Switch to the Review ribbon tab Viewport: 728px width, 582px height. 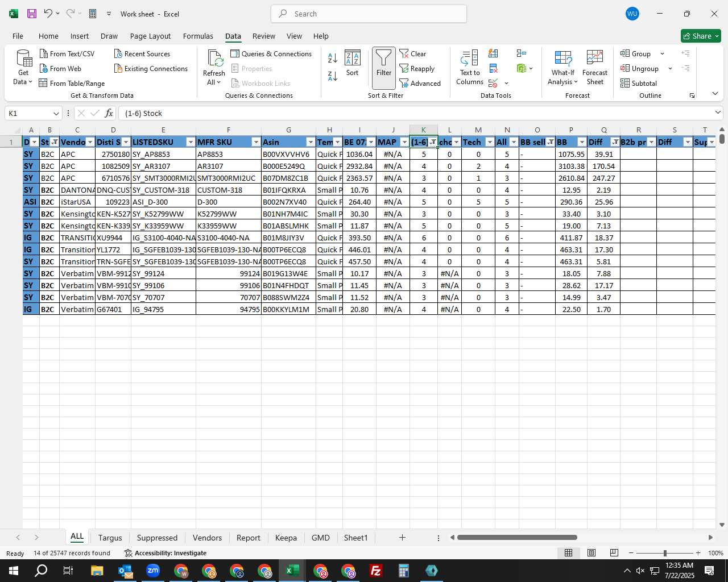point(264,36)
